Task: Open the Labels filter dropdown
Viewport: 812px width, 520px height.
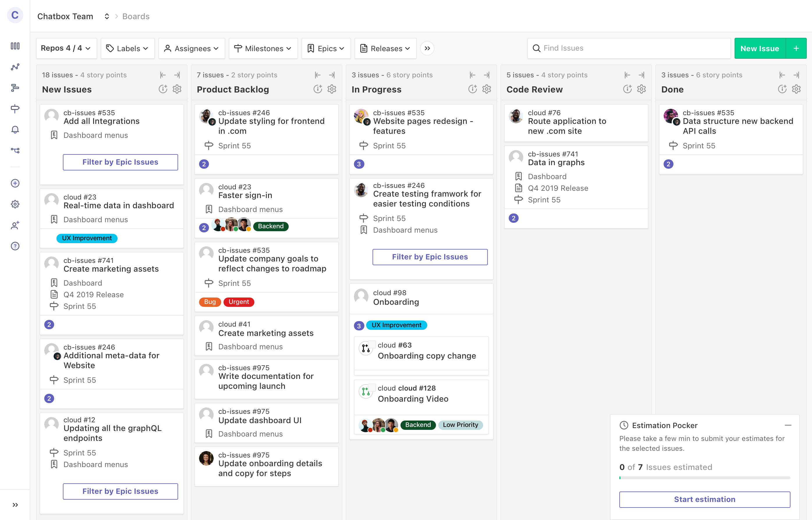Action: (127, 48)
